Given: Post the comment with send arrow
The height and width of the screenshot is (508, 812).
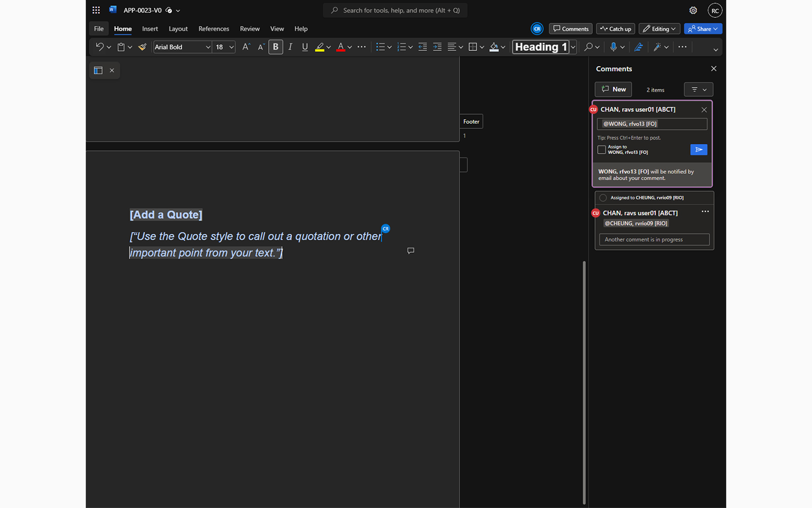Looking at the screenshot, I should point(698,149).
